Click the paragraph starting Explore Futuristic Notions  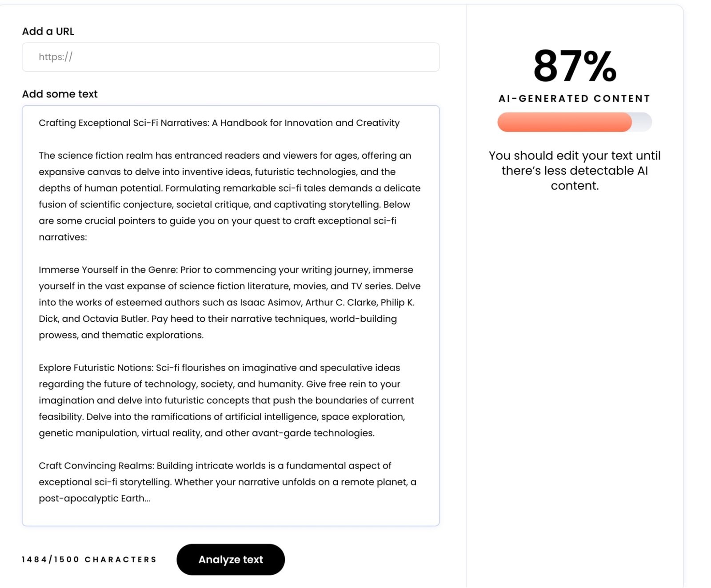226,400
